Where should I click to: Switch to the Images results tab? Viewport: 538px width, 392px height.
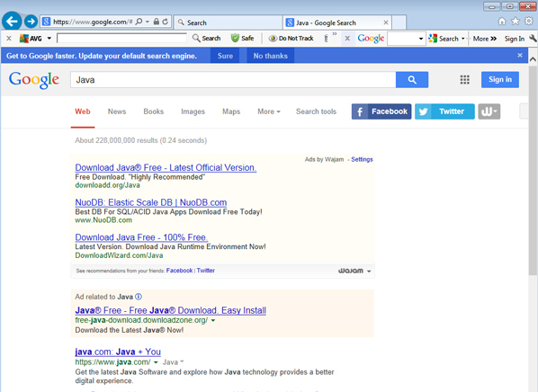click(x=193, y=111)
